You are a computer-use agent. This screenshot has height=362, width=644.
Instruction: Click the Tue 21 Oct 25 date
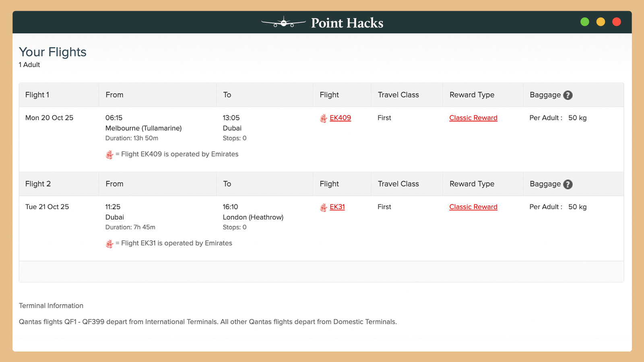[x=47, y=207]
